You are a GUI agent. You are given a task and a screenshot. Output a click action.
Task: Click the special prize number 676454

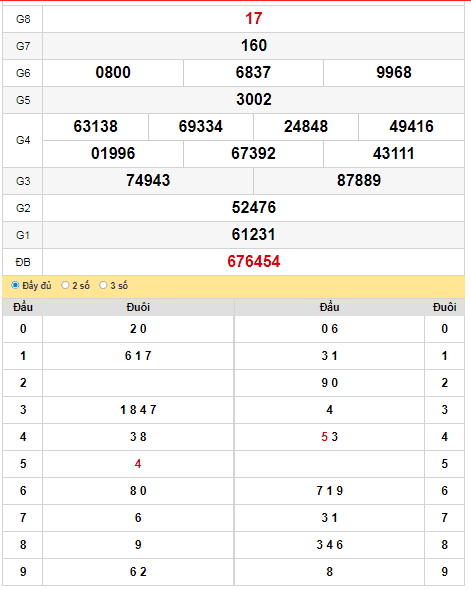coord(254,262)
